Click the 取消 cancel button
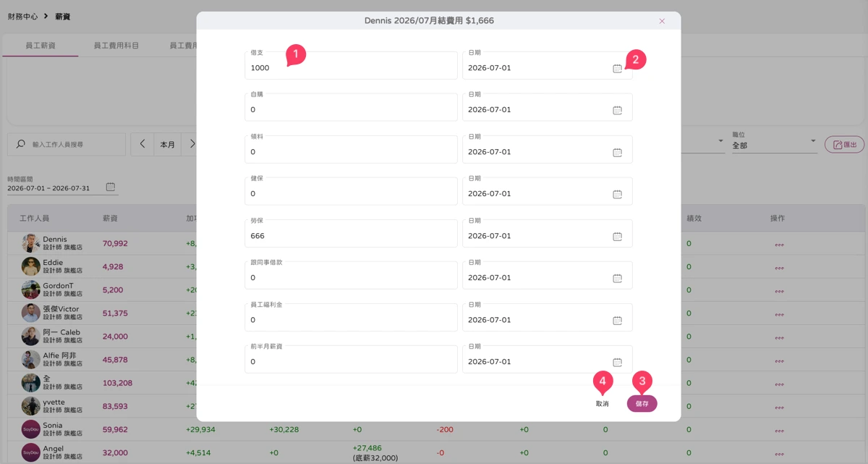The image size is (868, 464). click(602, 403)
